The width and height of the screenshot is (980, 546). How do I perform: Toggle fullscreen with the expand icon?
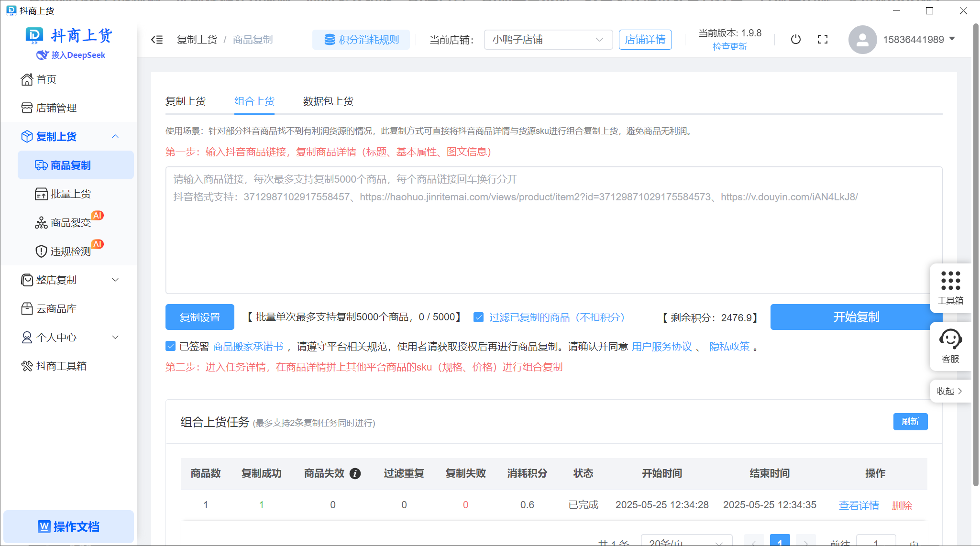(x=823, y=40)
